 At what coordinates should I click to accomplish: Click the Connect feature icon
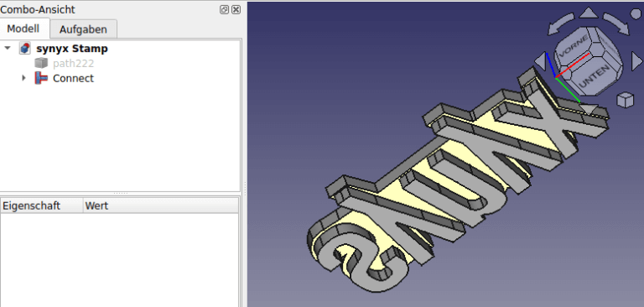pos(41,78)
